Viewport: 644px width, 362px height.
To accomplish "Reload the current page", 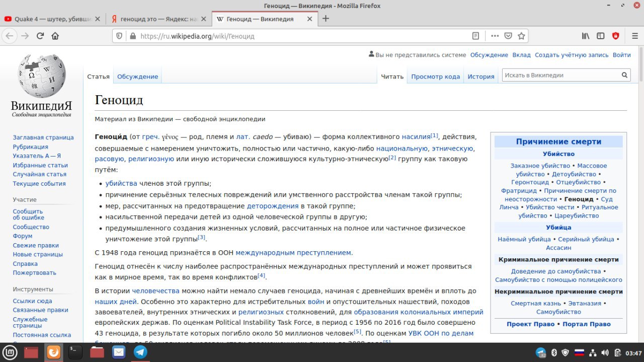I will coord(40,36).
